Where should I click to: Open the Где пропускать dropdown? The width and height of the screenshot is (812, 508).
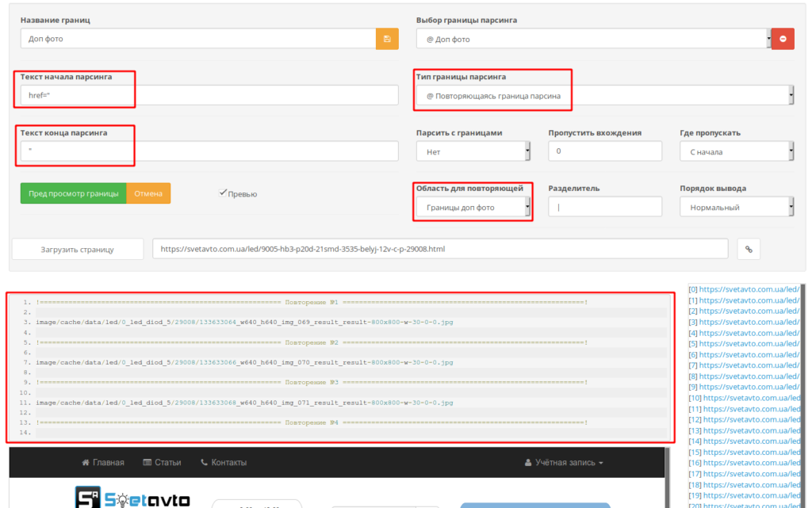[x=737, y=151]
